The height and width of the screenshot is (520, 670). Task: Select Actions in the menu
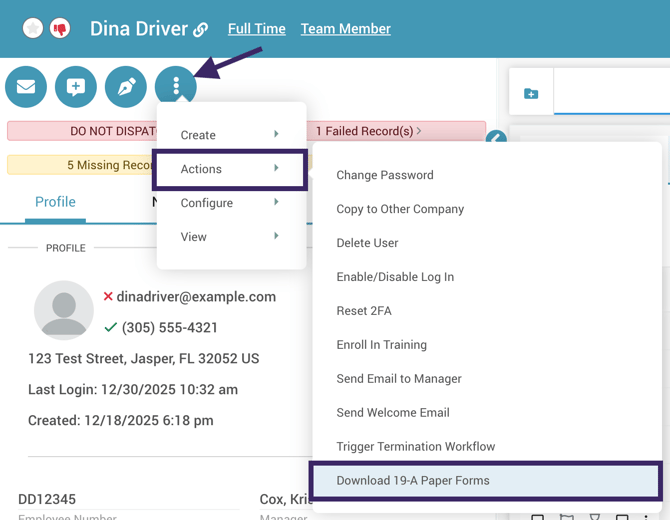[x=230, y=169]
